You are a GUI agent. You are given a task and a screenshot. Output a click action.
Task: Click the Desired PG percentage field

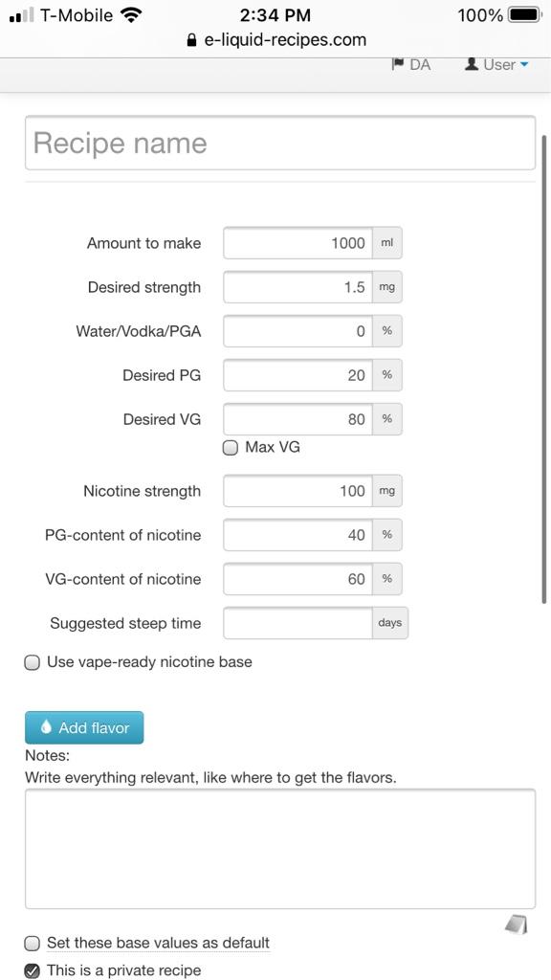[298, 375]
